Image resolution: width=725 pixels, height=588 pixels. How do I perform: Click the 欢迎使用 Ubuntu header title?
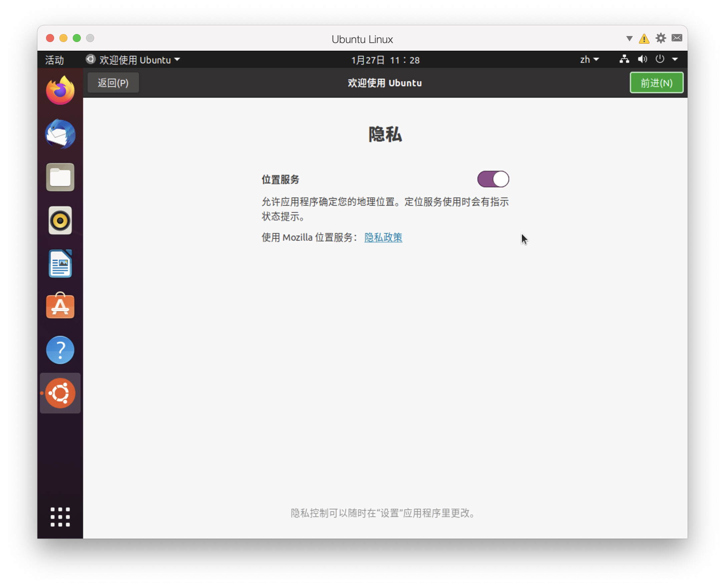[x=385, y=83]
